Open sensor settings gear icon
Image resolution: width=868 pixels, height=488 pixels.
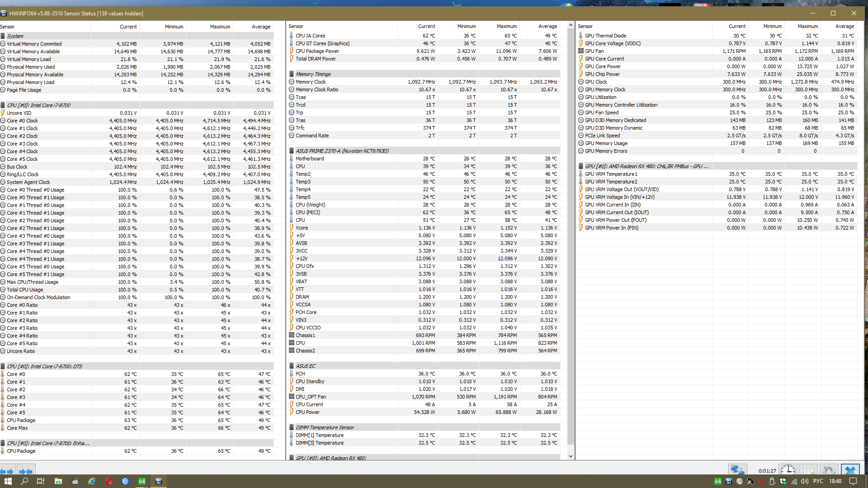pyautogui.click(x=829, y=470)
